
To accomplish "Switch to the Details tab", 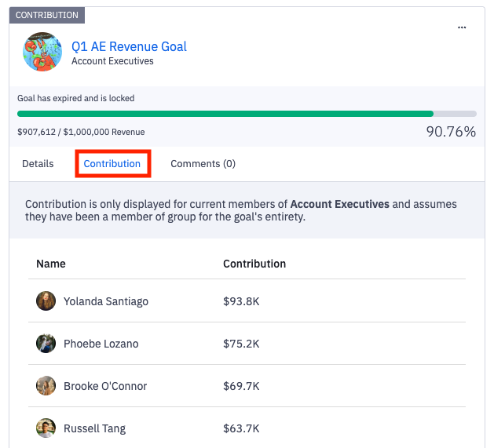I will tap(38, 164).
